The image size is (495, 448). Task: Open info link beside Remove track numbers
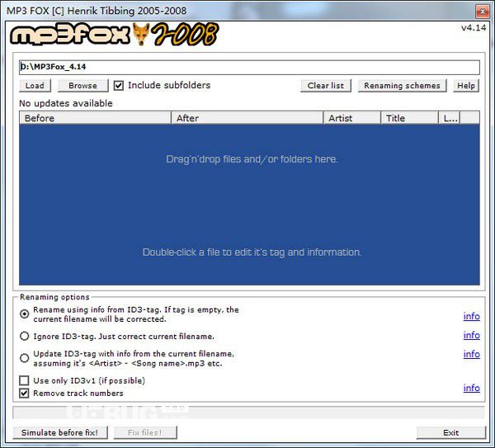click(472, 388)
